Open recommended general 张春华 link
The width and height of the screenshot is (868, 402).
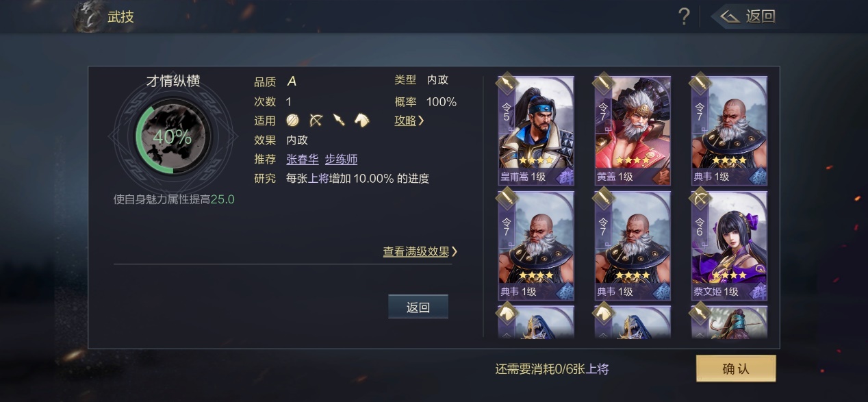pos(303,160)
